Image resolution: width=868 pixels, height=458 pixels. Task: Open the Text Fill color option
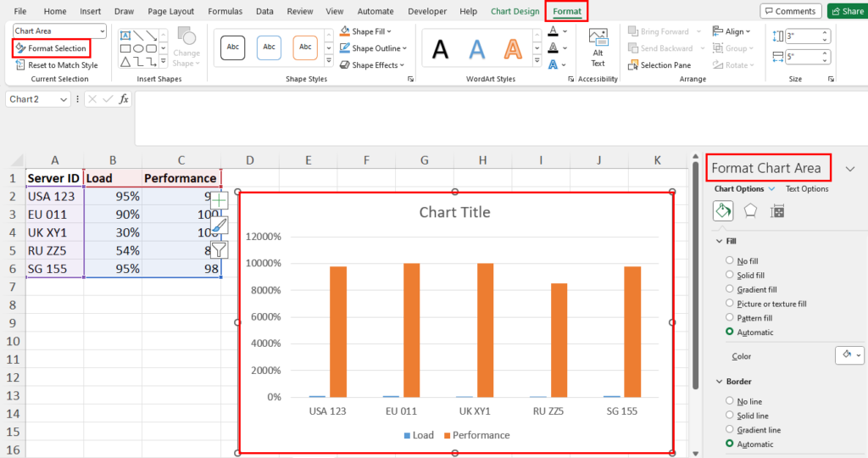click(553, 31)
